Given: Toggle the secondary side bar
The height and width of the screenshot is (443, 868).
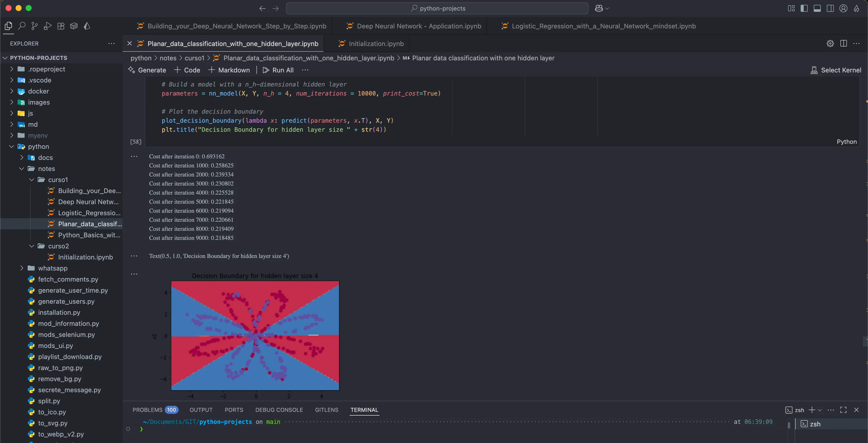Looking at the screenshot, I should pos(830,9).
